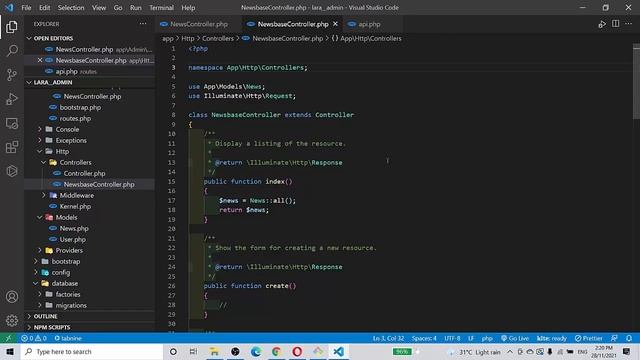Click the feedback icon in status bar

[614, 338]
